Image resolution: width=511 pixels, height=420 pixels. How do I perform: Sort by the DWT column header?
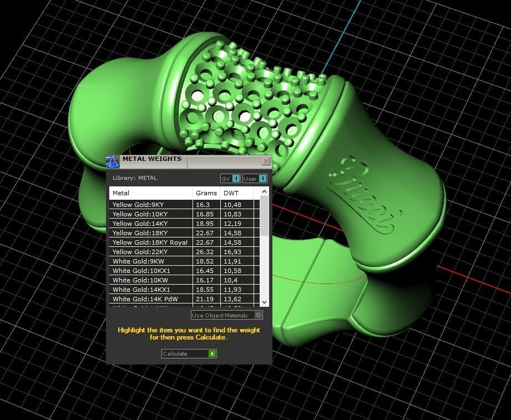coord(237,193)
